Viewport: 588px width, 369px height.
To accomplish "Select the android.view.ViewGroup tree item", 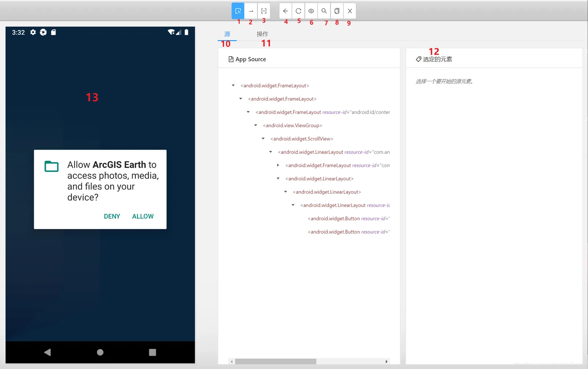I will [x=293, y=126].
